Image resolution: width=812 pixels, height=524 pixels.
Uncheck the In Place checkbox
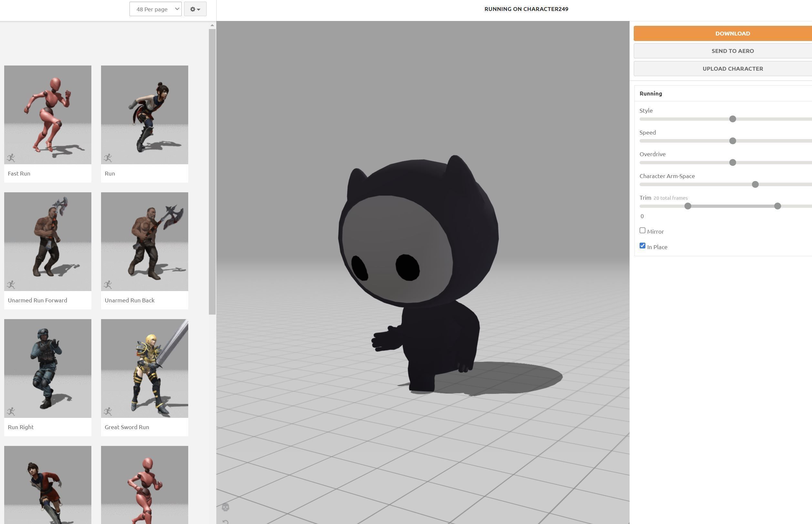(x=642, y=246)
